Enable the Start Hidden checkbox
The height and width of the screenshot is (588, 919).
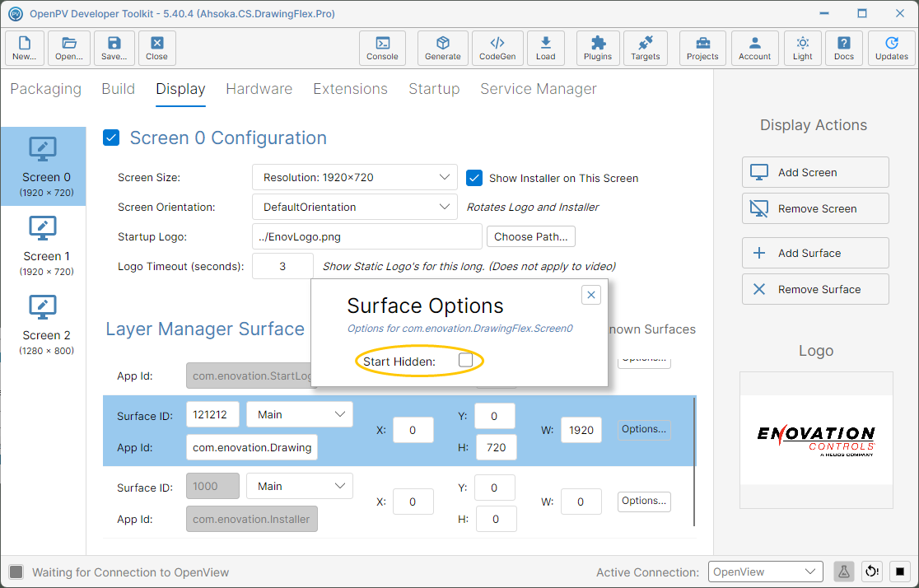tap(465, 360)
